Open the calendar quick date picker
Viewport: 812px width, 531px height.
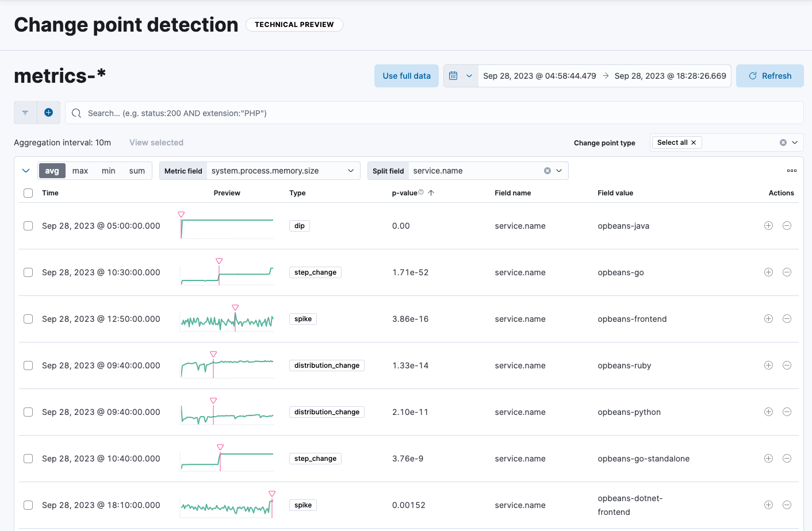click(460, 76)
